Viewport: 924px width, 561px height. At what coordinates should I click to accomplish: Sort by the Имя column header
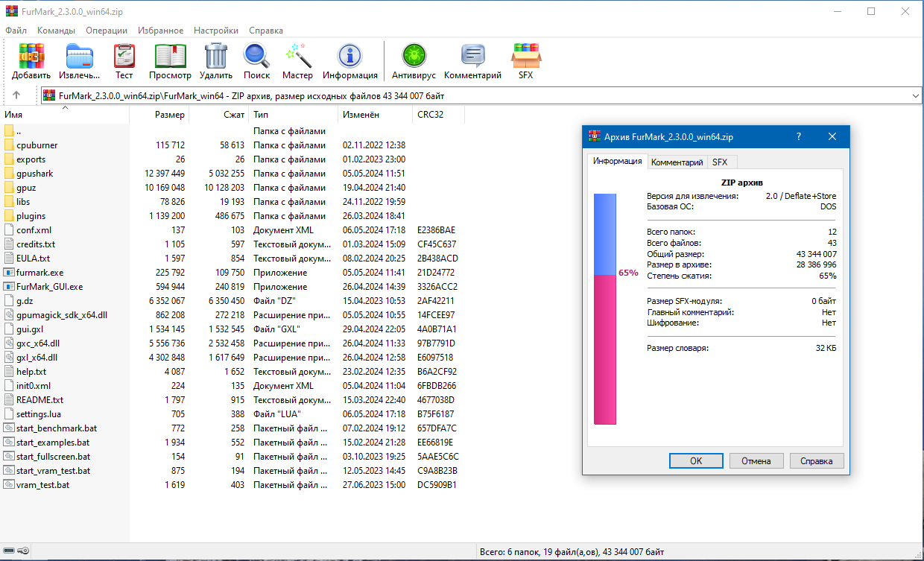pyautogui.click(x=65, y=115)
